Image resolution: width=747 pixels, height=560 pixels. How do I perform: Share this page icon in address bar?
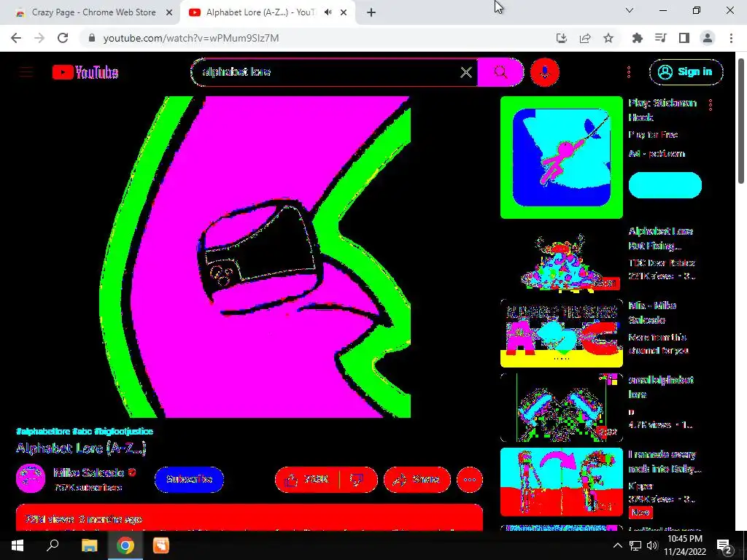(585, 38)
